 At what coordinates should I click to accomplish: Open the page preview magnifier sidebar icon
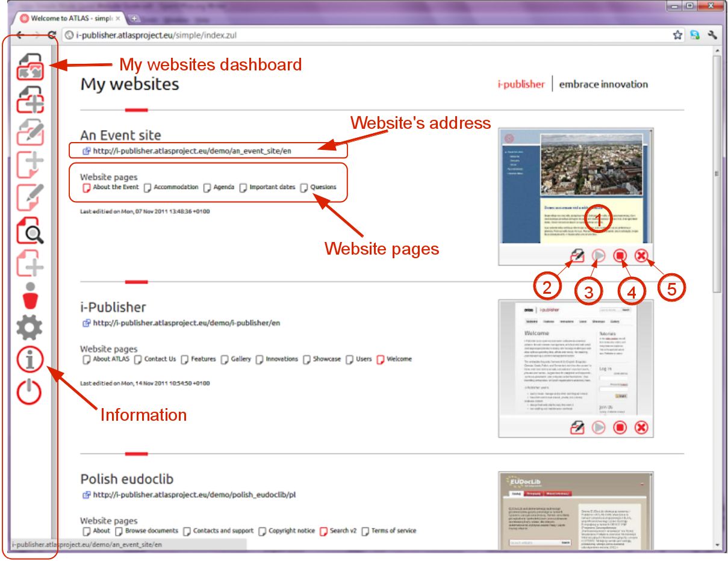[x=30, y=231]
